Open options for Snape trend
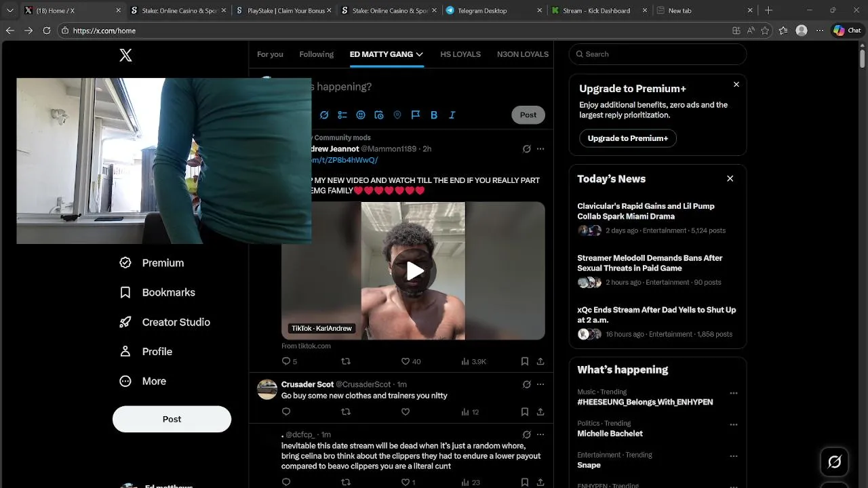Image resolution: width=868 pixels, height=488 pixels. 733,456
